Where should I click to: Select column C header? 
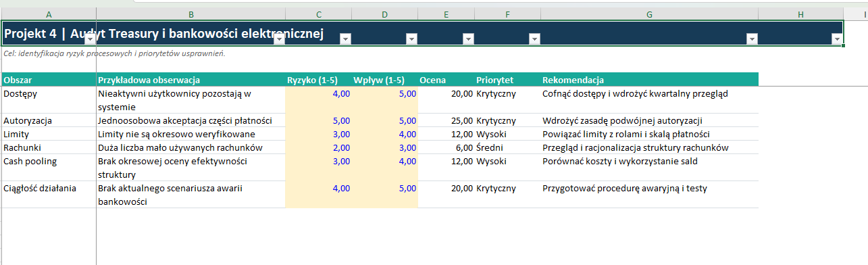pos(319,14)
